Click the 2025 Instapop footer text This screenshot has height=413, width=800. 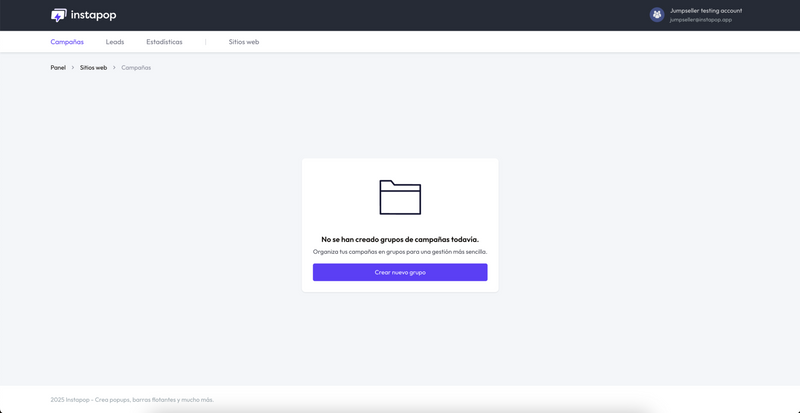click(132, 400)
